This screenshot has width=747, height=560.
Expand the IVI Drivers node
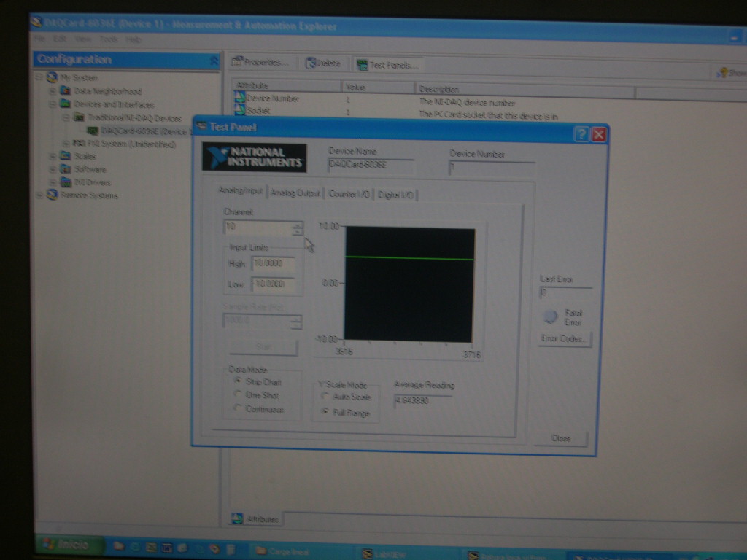click(x=53, y=182)
